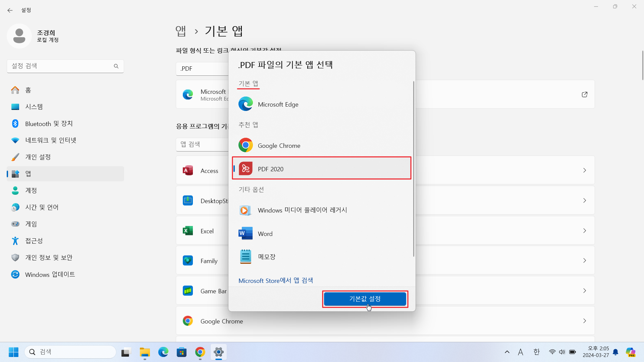This screenshot has height=362, width=644.
Task: Click the 앱 breadcrumb in the header
Action: coord(181,31)
